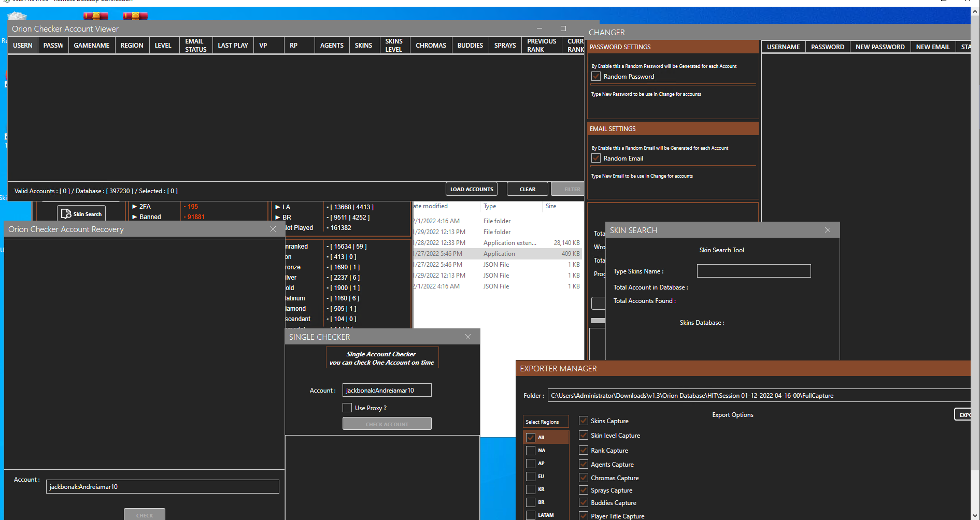Sort by the EMAIL STATUS column

coord(195,45)
